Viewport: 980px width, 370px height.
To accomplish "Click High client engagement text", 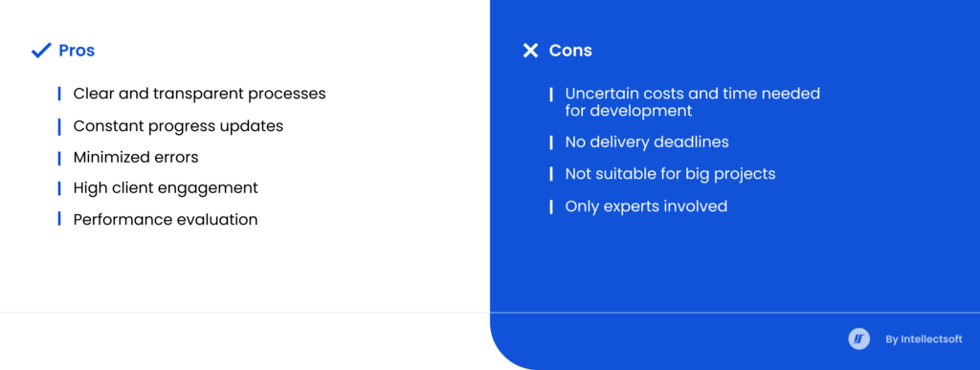I will [x=166, y=187].
